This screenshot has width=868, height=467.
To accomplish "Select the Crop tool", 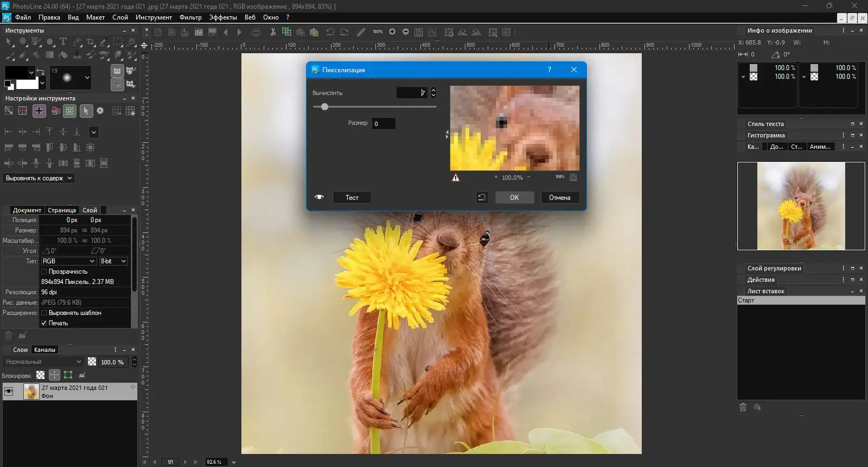I will (x=91, y=42).
